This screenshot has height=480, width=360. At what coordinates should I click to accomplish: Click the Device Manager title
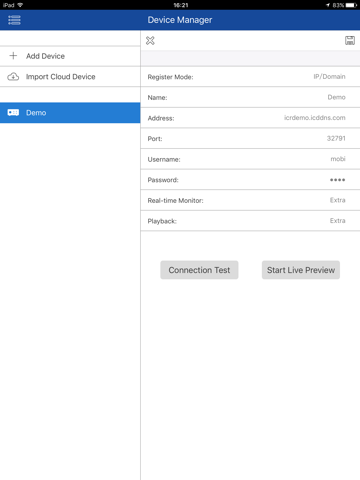[180, 20]
